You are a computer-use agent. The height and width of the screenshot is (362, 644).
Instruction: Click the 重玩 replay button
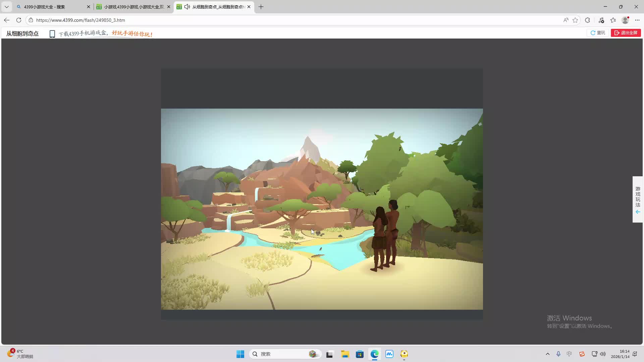coord(598,33)
